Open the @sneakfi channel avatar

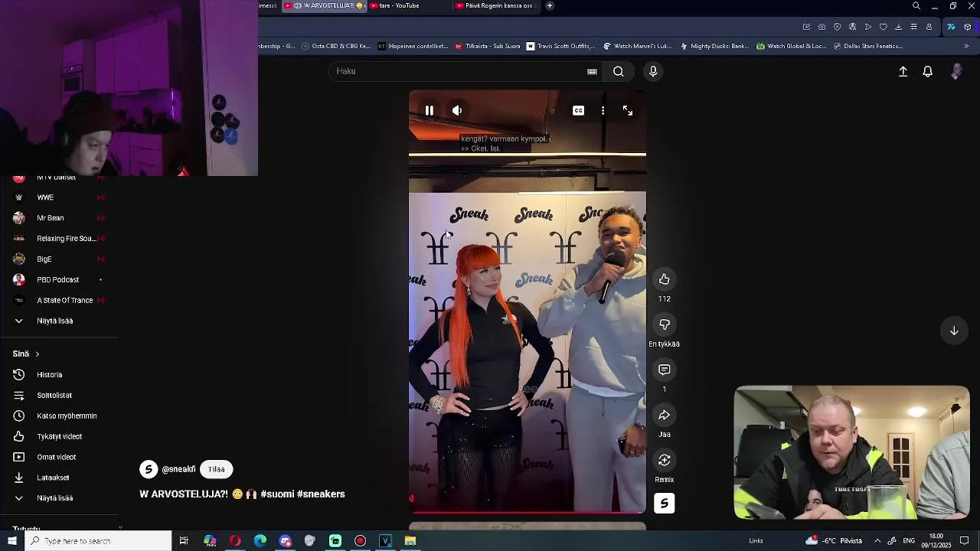point(149,469)
